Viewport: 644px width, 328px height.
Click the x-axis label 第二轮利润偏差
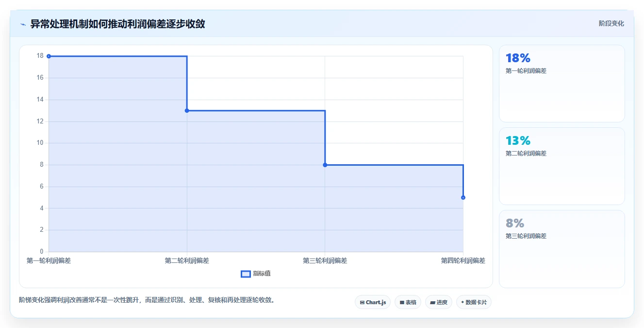click(187, 260)
